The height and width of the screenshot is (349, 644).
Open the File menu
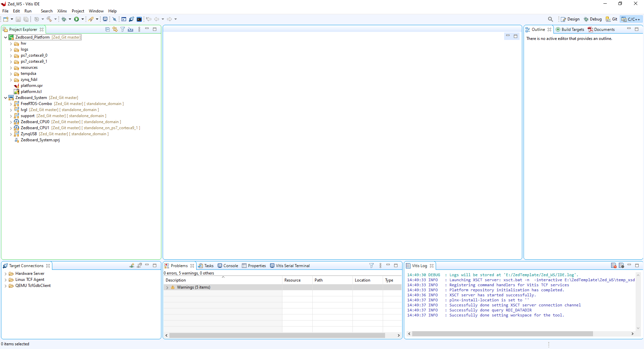5,11
